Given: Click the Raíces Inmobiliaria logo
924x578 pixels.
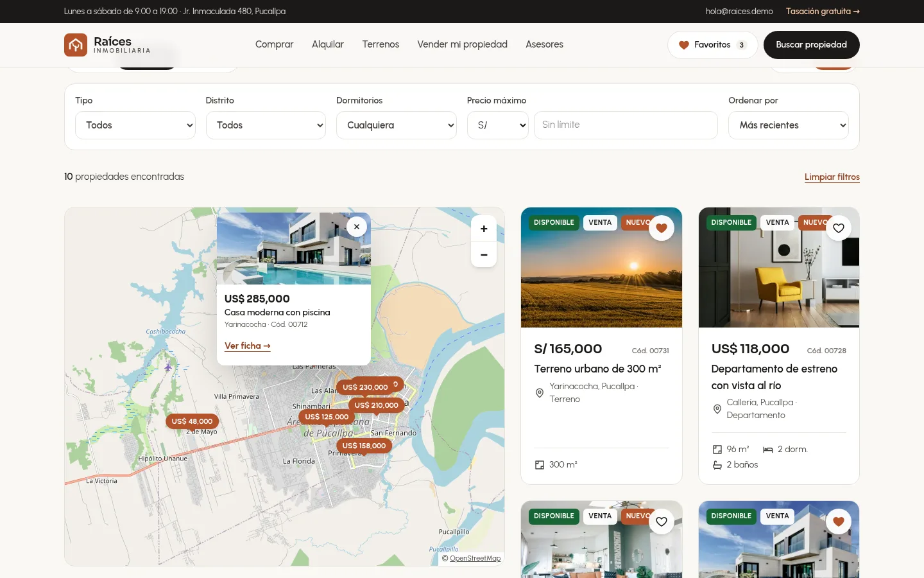Looking at the screenshot, I should coord(107,45).
